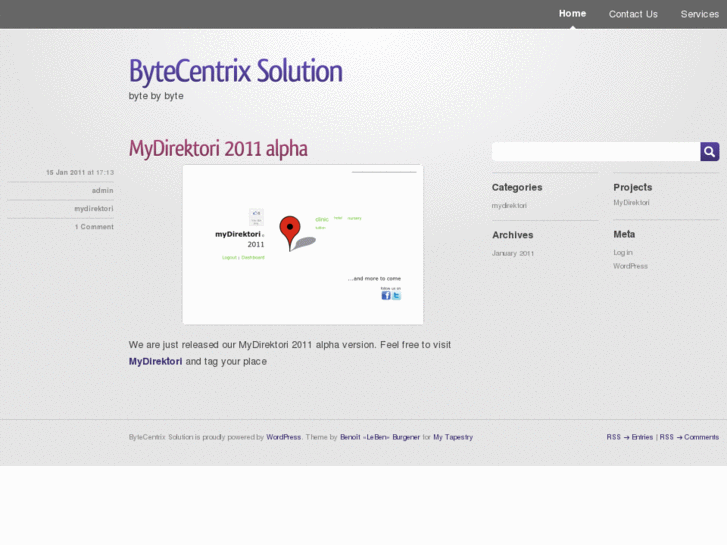Open the Home menu item
The image size is (727, 545).
(572, 13)
